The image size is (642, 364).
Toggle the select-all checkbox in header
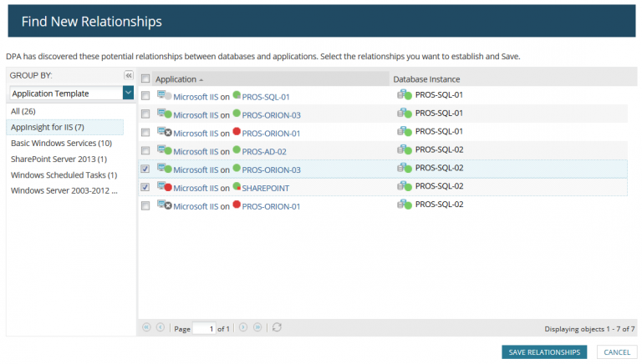coord(145,79)
